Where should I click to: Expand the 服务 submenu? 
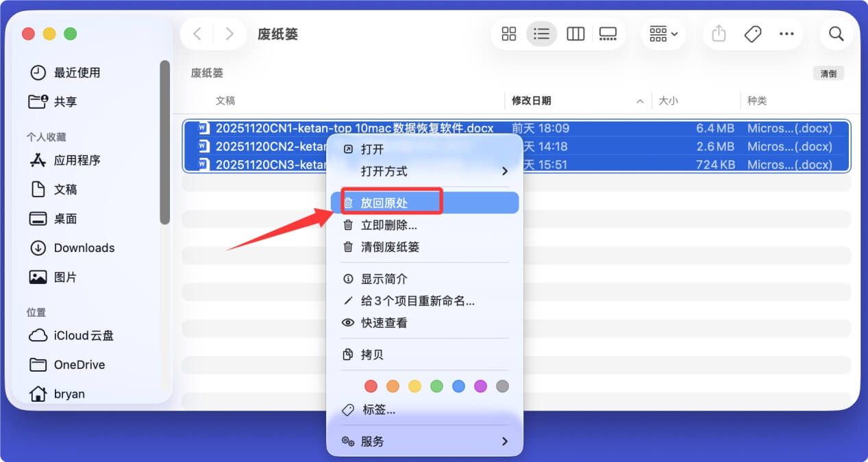[373, 441]
